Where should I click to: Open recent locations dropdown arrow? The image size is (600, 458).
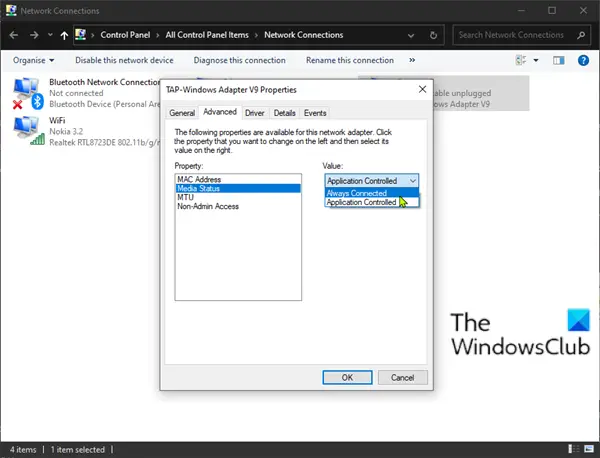(x=50, y=35)
